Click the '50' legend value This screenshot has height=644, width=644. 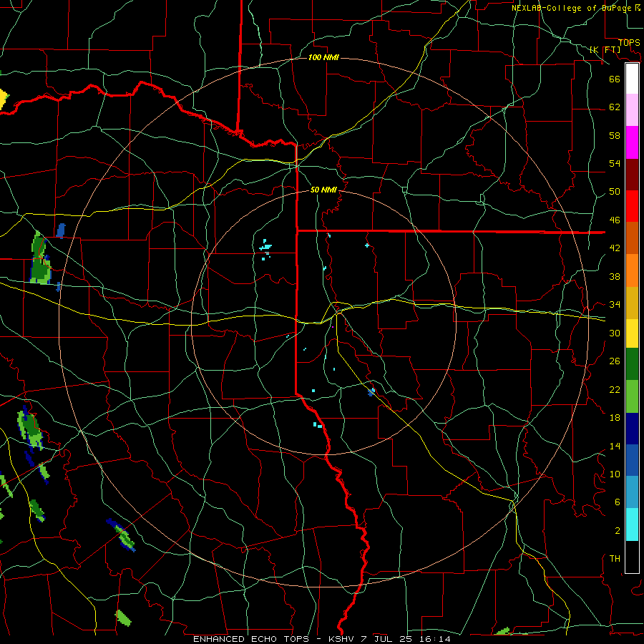coord(615,192)
